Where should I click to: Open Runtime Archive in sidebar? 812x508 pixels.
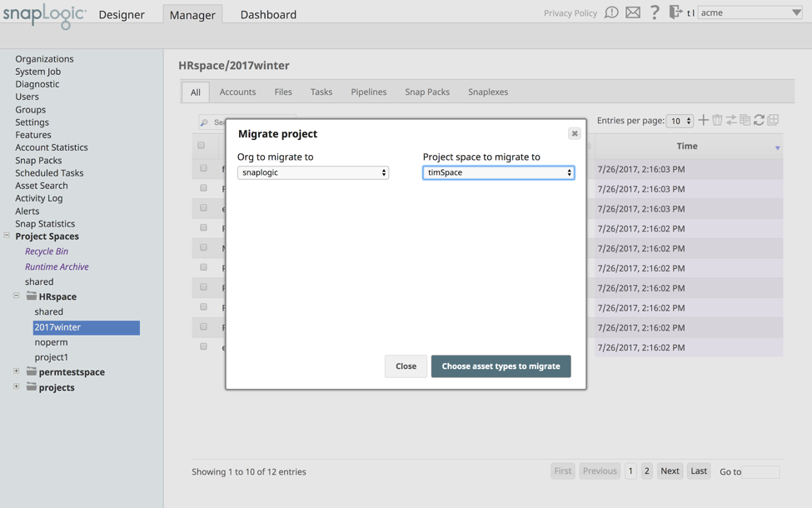57,266
